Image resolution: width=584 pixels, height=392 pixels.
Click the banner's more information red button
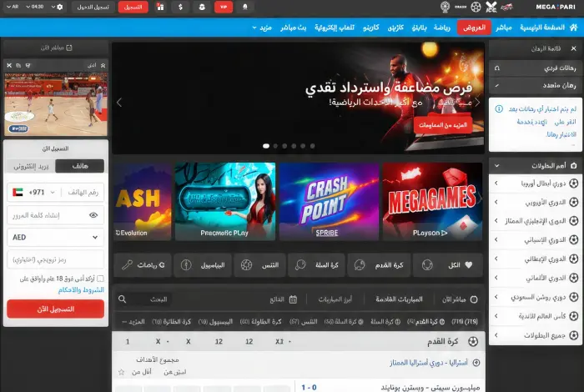[443, 125]
